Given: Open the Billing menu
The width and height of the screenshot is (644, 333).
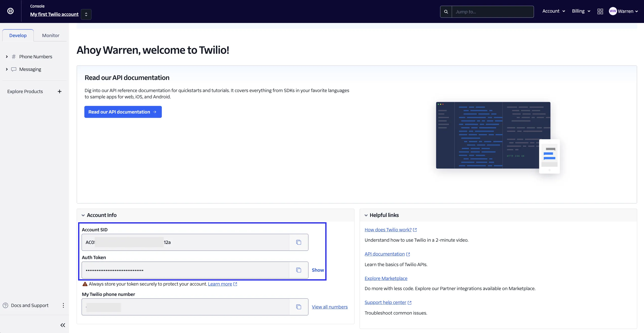Looking at the screenshot, I should coord(581,11).
